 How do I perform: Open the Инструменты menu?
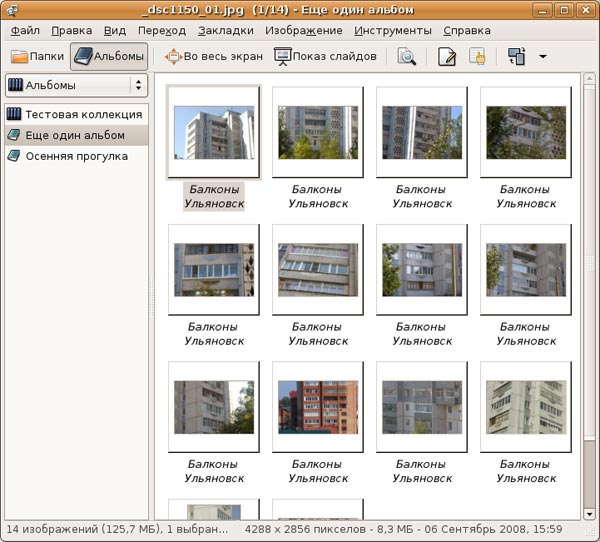[x=393, y=31]
